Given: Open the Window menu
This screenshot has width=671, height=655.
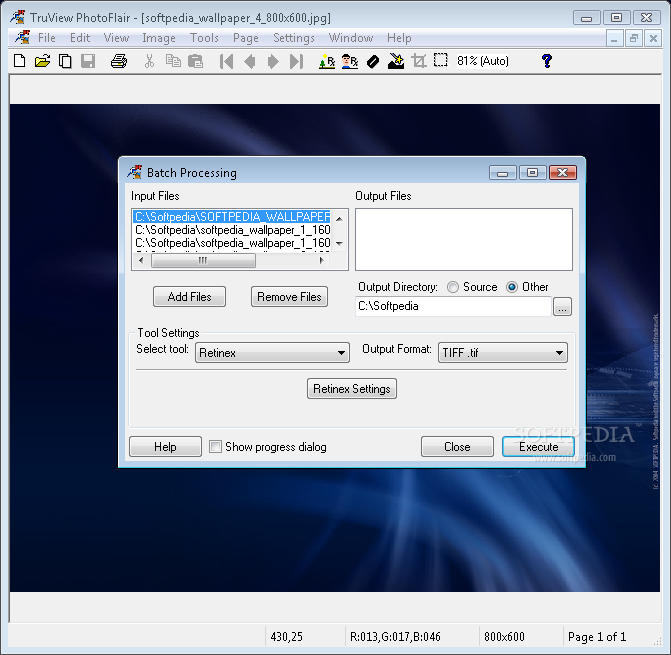Looking at the screenshot, I should [x=351, y=38].
